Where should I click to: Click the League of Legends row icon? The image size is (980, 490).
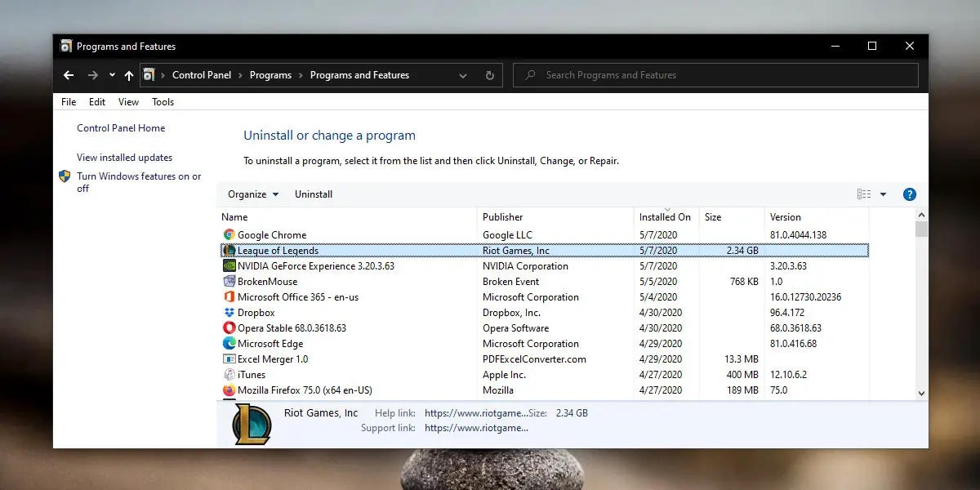[x=229, y=251]
